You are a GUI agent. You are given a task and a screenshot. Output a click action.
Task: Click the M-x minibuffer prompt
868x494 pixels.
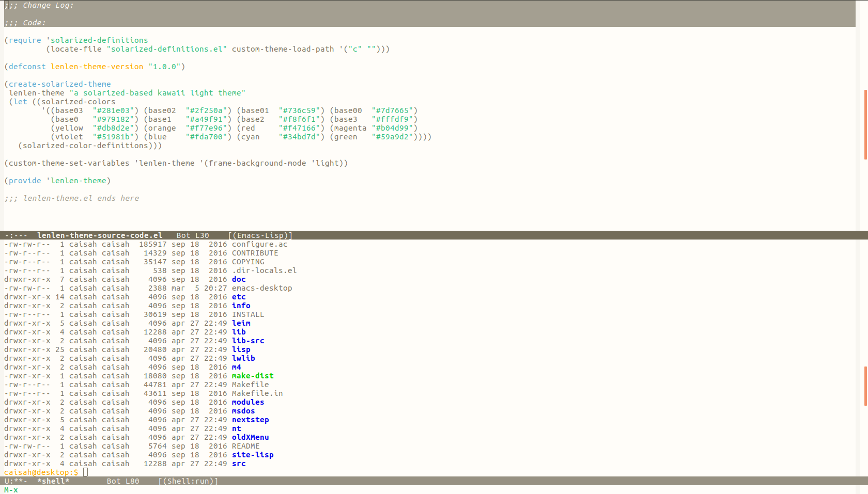point(11,490)
